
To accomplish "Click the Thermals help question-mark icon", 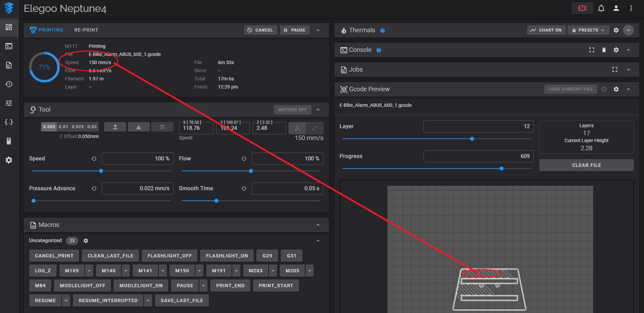I will point(383,31).
